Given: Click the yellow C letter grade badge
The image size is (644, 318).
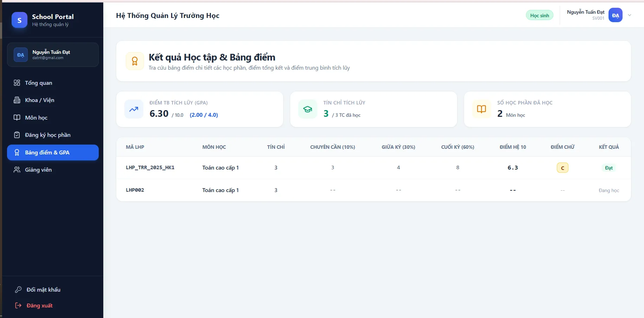Looking at the screenshot, I should pos(562,168).
